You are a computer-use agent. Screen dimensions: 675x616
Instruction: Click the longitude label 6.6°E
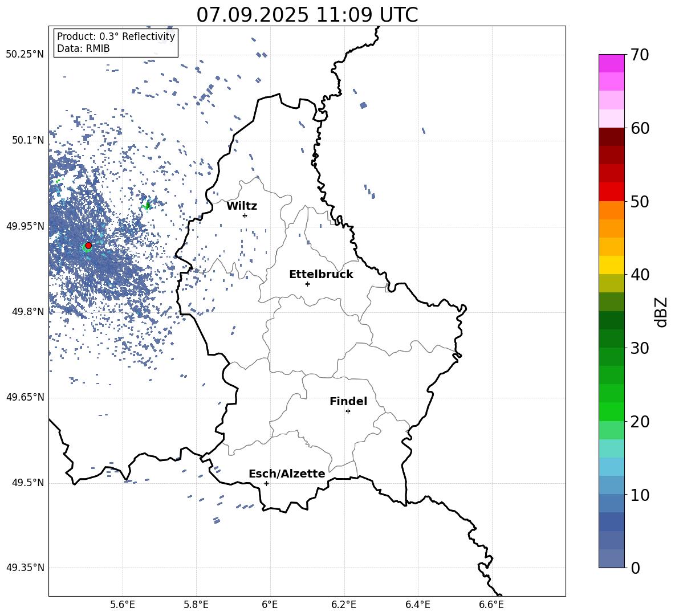(x=491, y=605)
